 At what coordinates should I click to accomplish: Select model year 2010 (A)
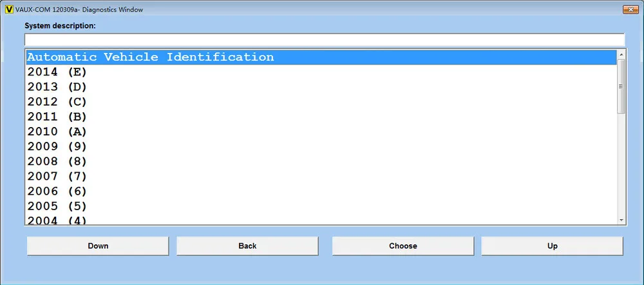coord(321,132)
